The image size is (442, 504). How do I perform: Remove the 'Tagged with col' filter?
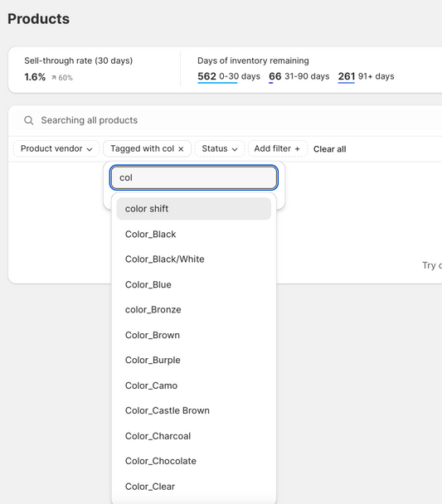pos(181,149)
